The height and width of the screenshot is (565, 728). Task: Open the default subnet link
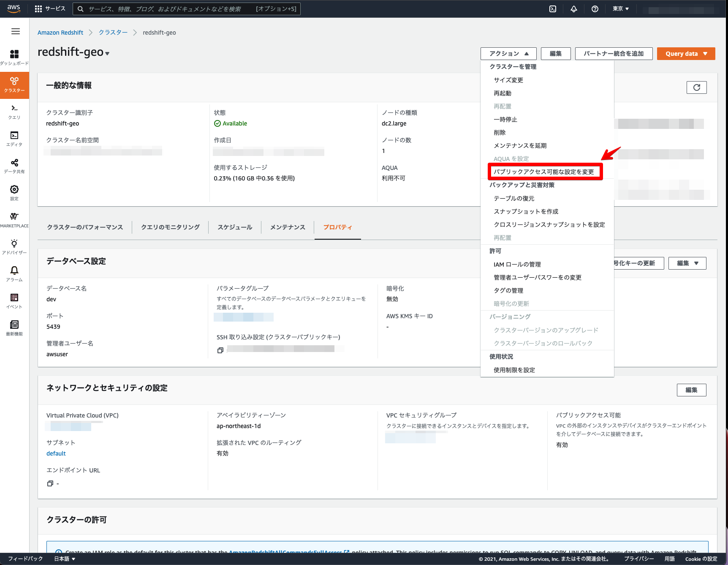56,453
